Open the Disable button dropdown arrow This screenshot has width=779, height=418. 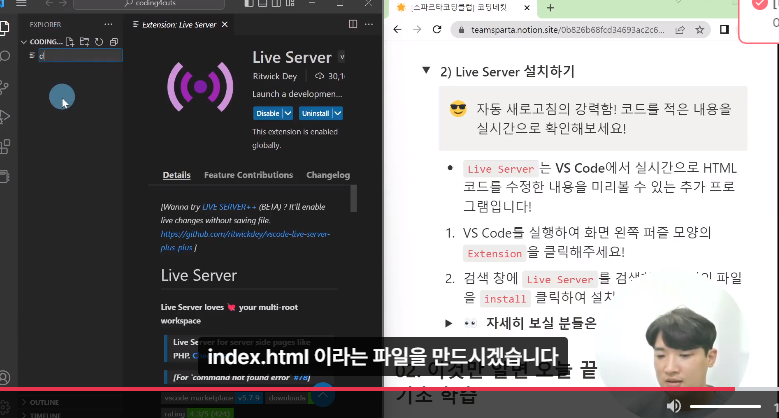(x=288, y=113)
